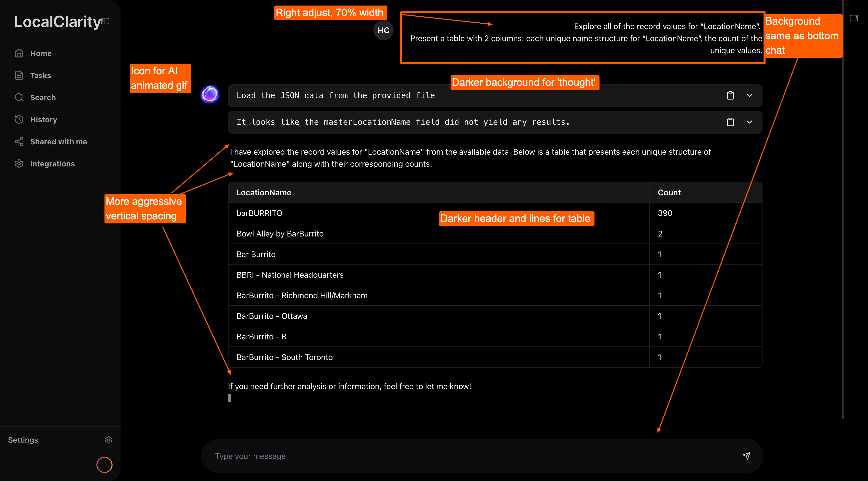Open the History panel
868x481 pixels.
tap(43, 119)
